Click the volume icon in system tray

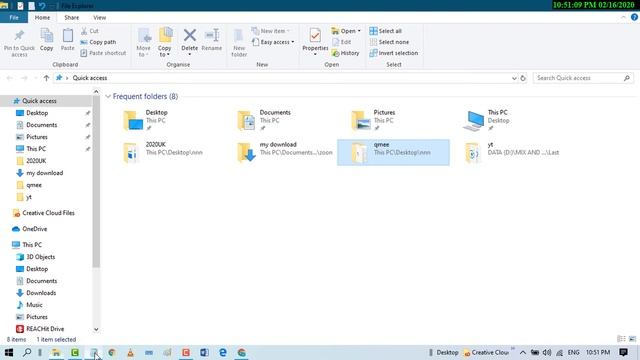pyautogui.click(x=547, y=352)
